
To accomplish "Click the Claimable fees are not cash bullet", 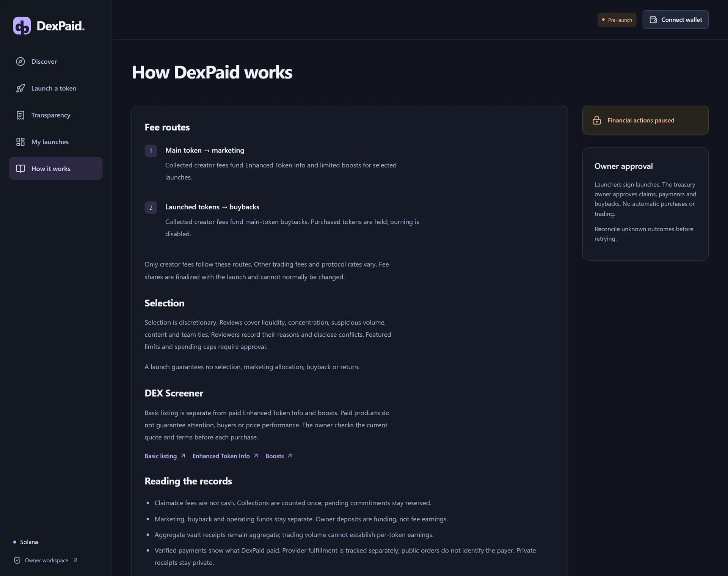I will point(293,503).
